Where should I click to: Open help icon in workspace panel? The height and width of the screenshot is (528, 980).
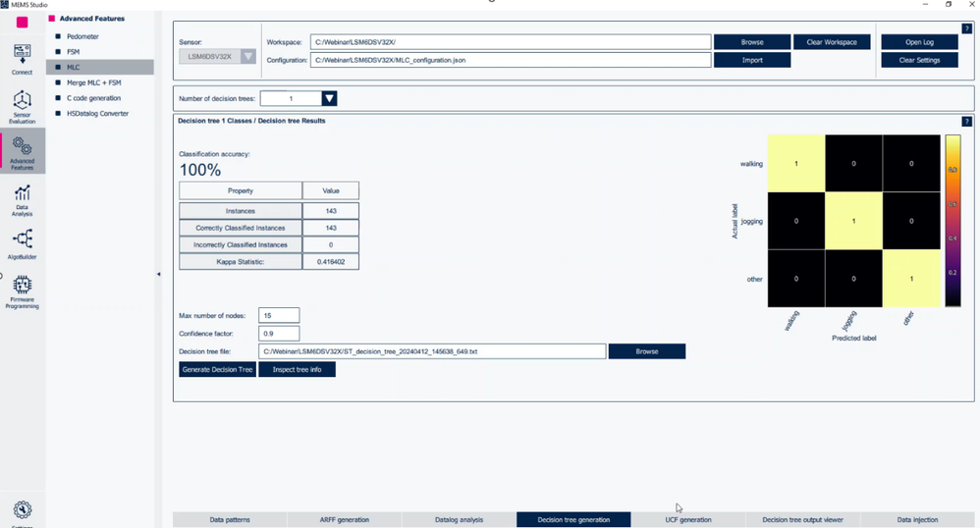click(x=967, y=28)
